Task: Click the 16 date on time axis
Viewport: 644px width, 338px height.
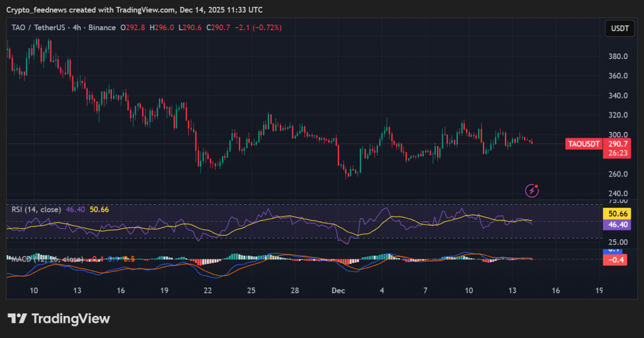Action: coord(555,291)
